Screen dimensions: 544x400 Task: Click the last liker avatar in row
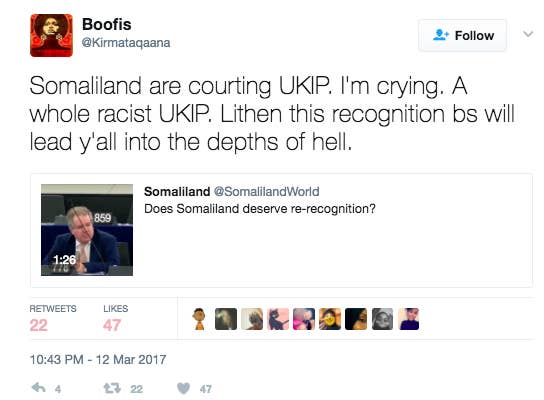coord(408,319)
